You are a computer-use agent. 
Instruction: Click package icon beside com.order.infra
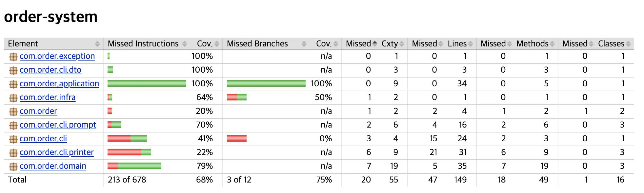coord(13,98)
